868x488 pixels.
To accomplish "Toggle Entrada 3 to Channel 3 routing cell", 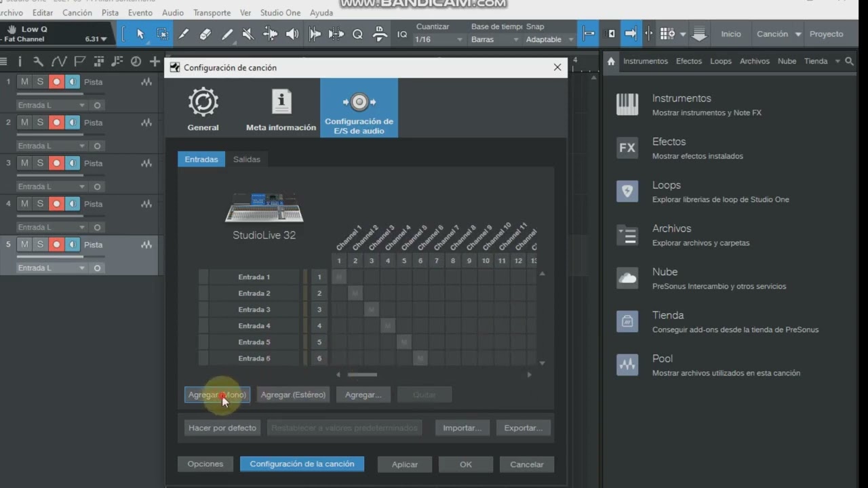I will pos(372,309).
